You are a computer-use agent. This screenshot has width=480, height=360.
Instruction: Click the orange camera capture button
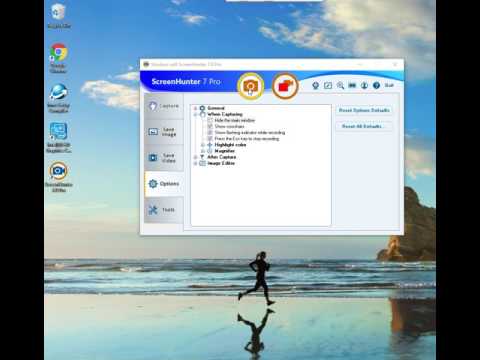pos(250,86)
